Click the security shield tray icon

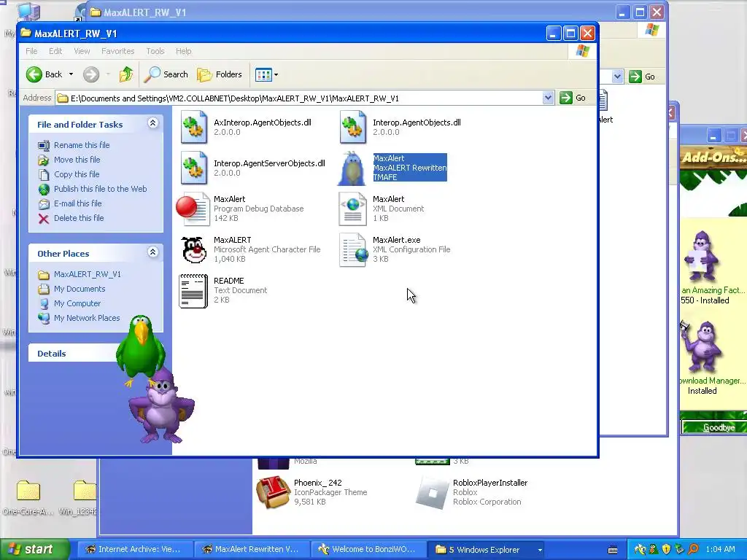click(x=666, y=549)
